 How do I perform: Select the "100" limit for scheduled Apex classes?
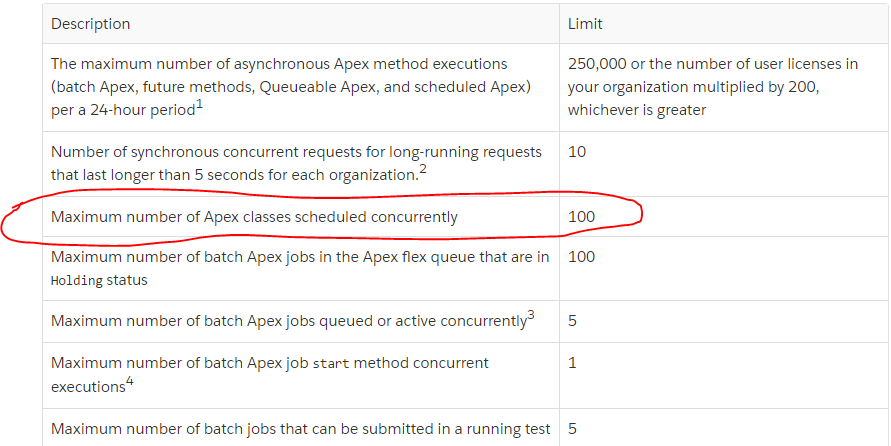click(x=581, y=217)
